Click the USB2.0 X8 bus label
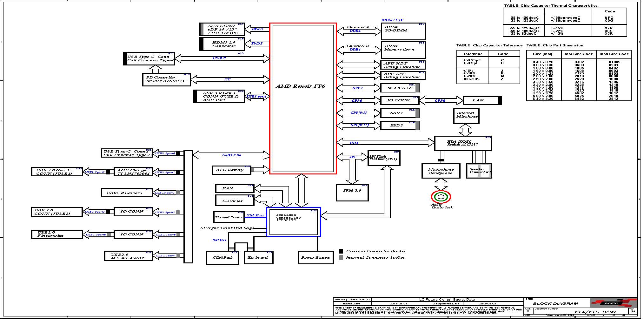The width and height of the screenshot is (644, 319). pyautogui.click(x=231, y=155)
